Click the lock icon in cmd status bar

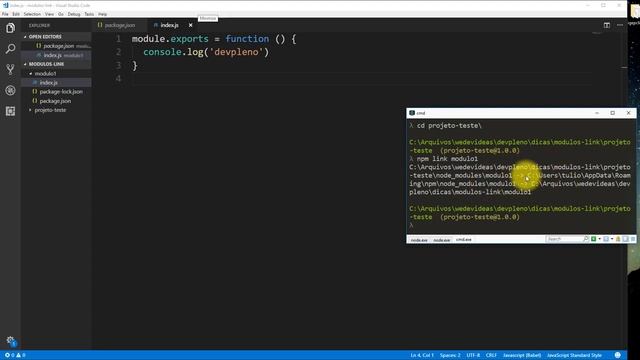pyautogui.click(x=618, y=239)
